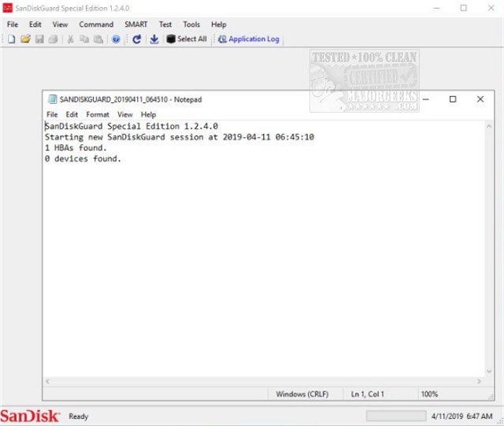This screenshot has width=504, height=426.
Task: Open Notepad Help menu
Action: (148, 114)
